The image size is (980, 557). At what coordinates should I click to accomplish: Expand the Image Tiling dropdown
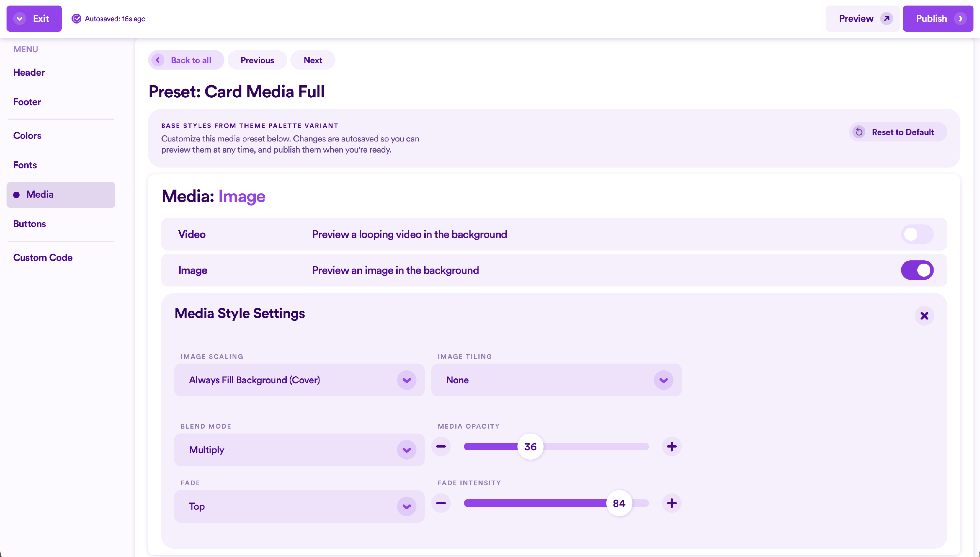tap(556, 380)
